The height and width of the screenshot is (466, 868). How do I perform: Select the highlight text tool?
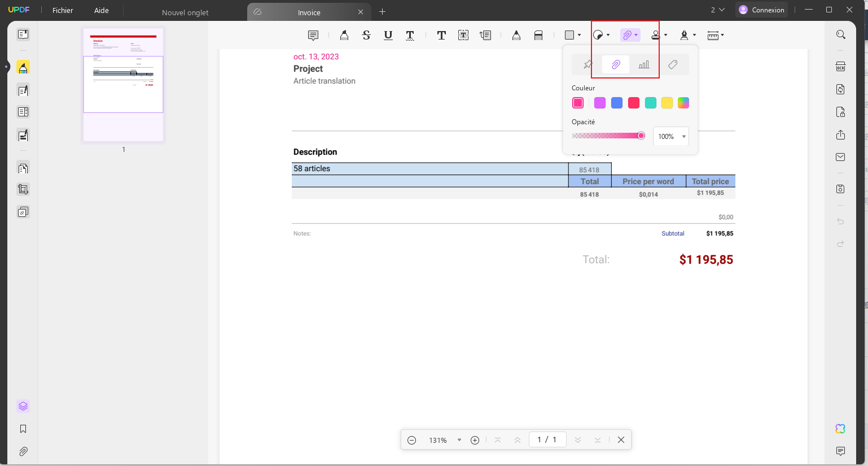pyautogui.click(x=344, y=35)
